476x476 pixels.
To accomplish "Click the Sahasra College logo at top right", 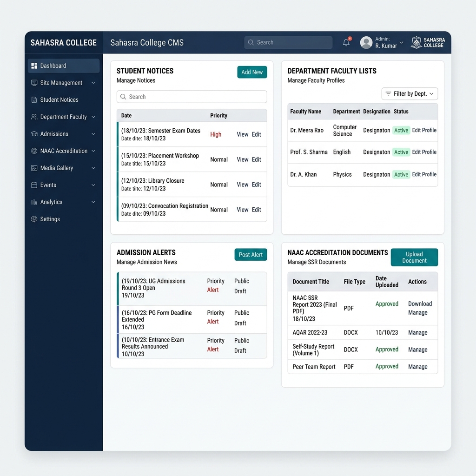I will tap(415, 42).
